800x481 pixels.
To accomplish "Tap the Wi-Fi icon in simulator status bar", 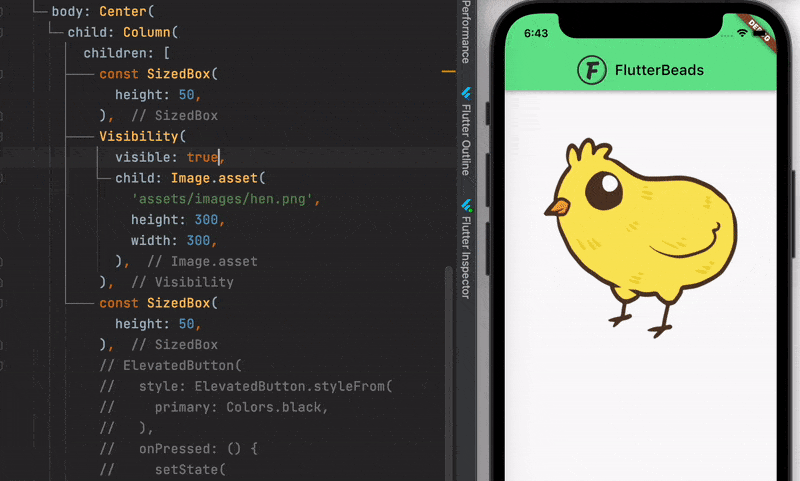I will [x=742, y=33].
